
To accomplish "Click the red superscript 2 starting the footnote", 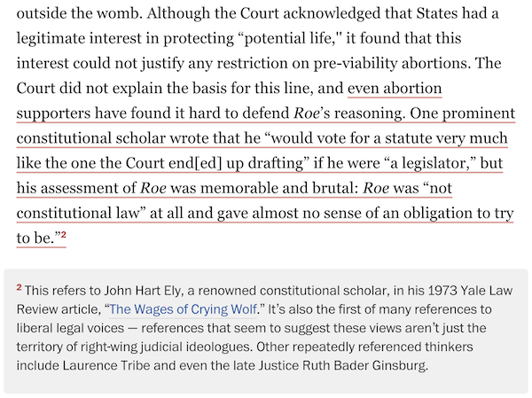I will (19, 287).
